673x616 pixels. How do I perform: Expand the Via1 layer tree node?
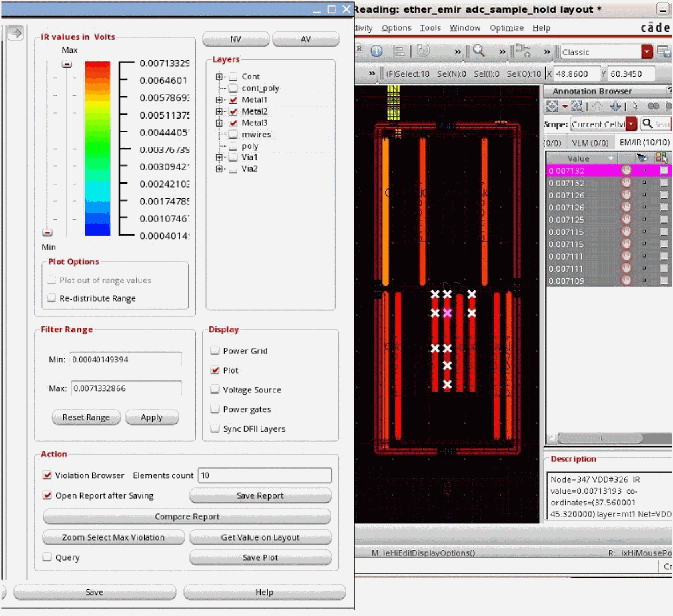[219, 157]
